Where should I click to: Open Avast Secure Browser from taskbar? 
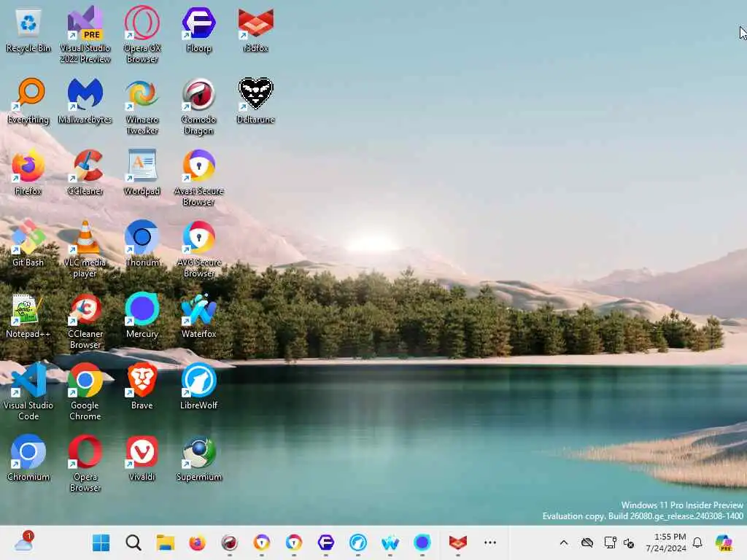click(262, 542)
